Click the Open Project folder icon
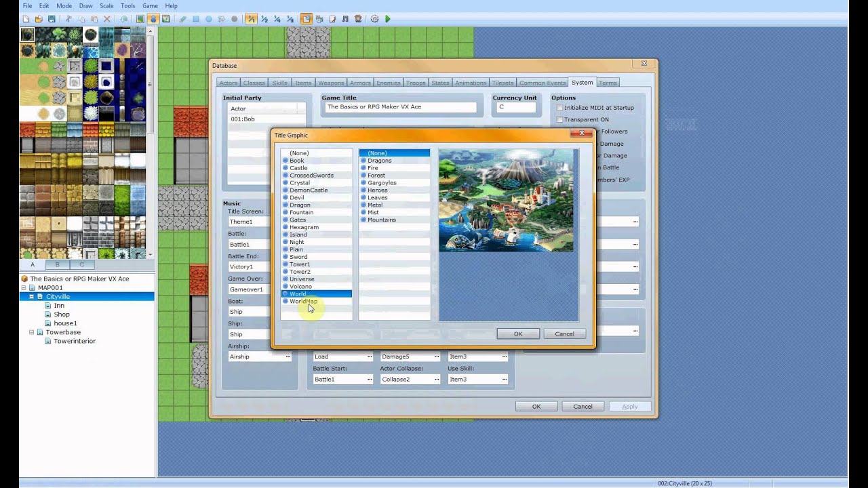This screenshot has height=488, width=868. coord(39,19)
